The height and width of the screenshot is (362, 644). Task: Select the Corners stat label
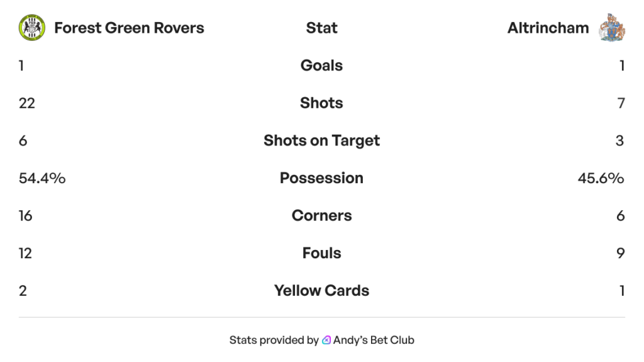(x=321, y=215)
